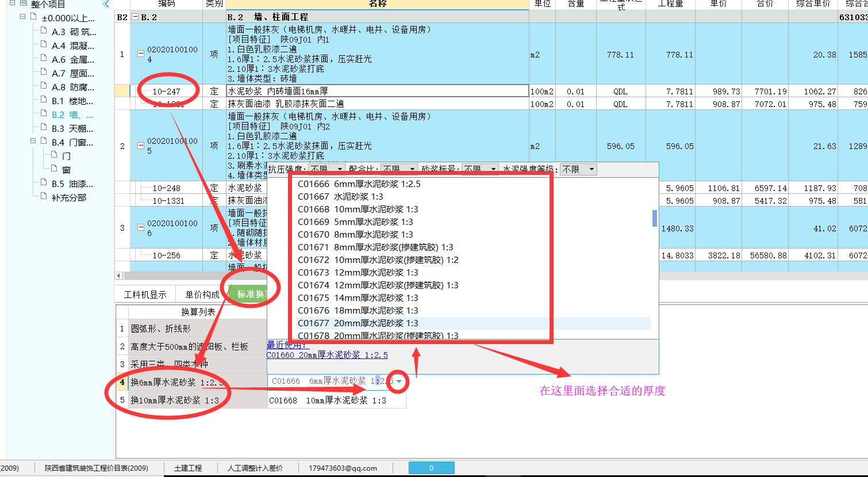Select conversion row 换6mm厚水泥砂浆 1:2.5
This screenshot has height=477, width=868.
[197, 382]
